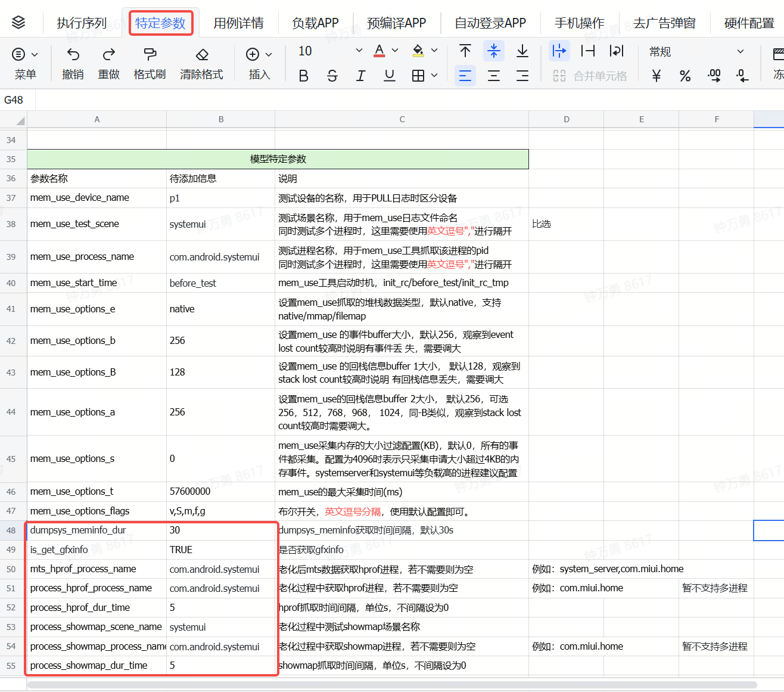Switch to the 去广告弹窗 tab
Viewport: 784px width, 692px height.
664,23
